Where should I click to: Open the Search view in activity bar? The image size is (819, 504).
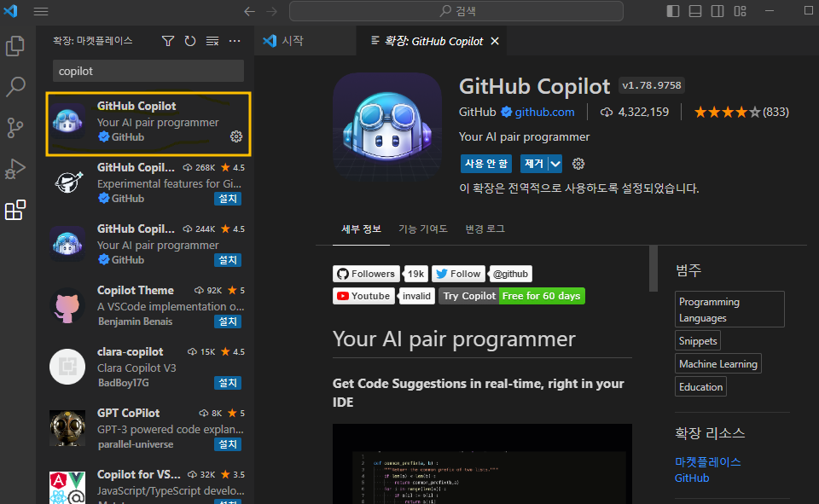pos(15,87)
